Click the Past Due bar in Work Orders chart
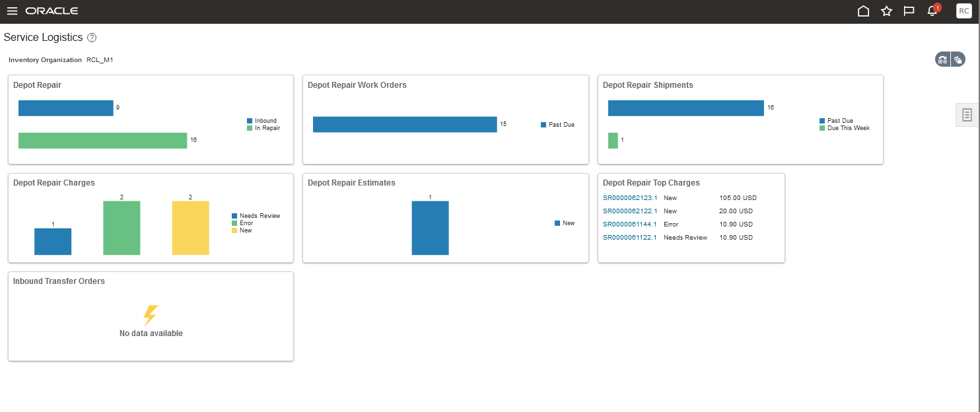Image resolution: width=980 pixels, height=412 pixels. point(405,124)
